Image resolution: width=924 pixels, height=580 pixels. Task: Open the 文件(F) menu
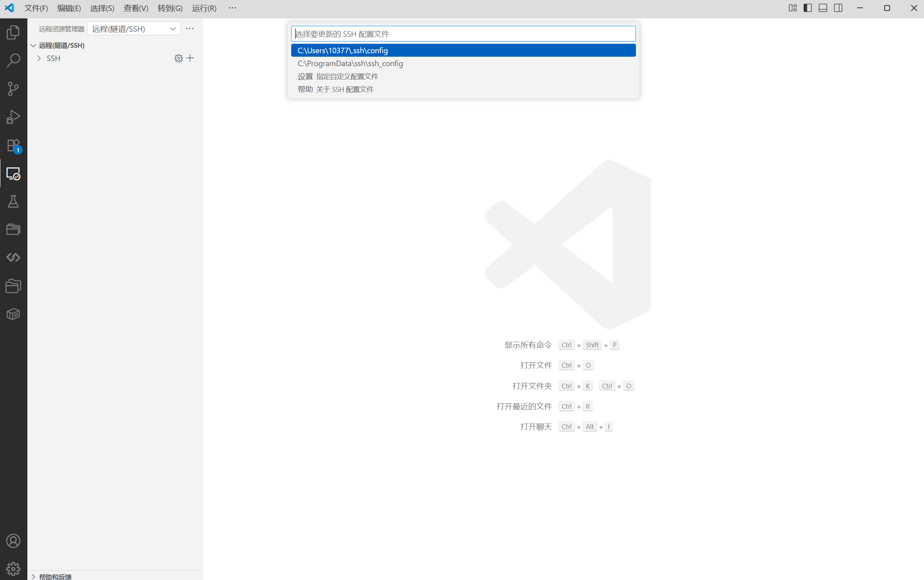36,8
